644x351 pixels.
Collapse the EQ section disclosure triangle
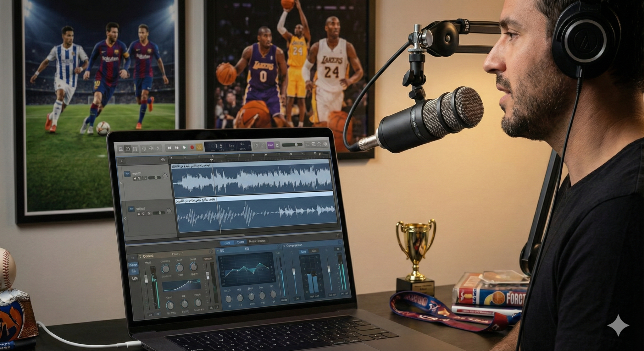(218, 251)
